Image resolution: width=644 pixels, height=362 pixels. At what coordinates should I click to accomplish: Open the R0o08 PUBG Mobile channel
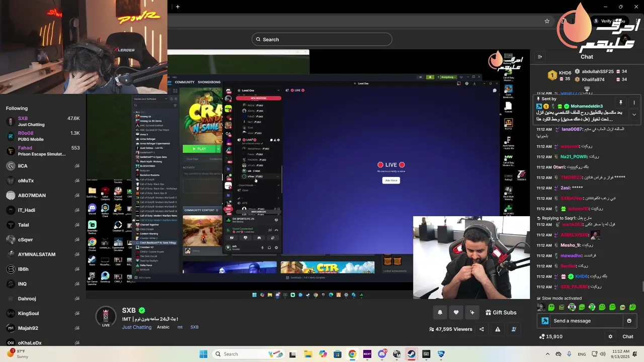point(43,136)
